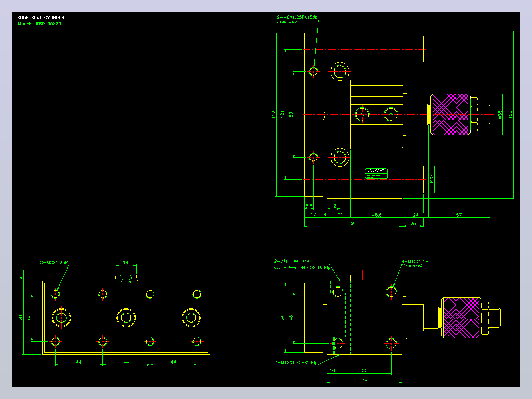Pick the center hex socket bolt on plate
Image resolution: width=532 pixels, height=399 pixels.
(126, 318)
